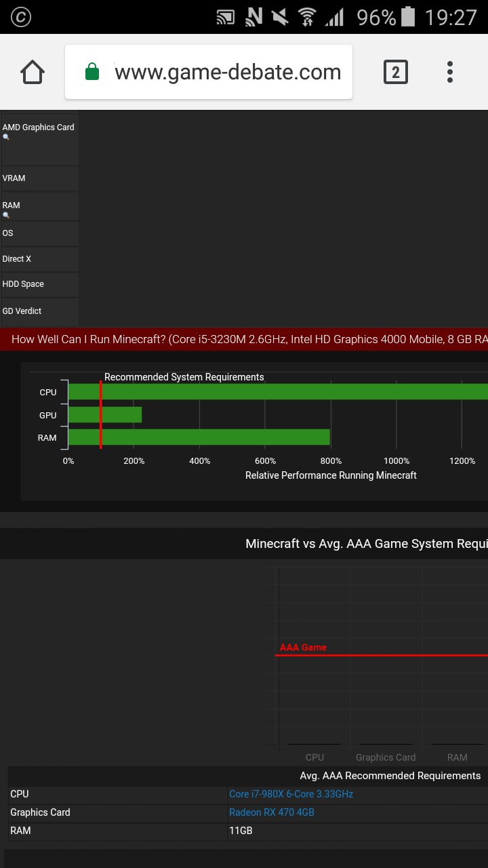This screenshot has height=868, width=488.
Task: Select the VRAM row label
Action: [14, 178]
